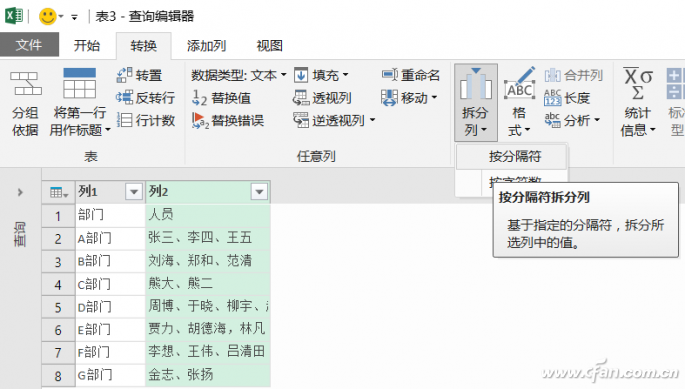Click cell 李想、王伟、吕清田
The width and height of the screenshot is (685, 389).
pyautogui.click(x=208, y=352)
